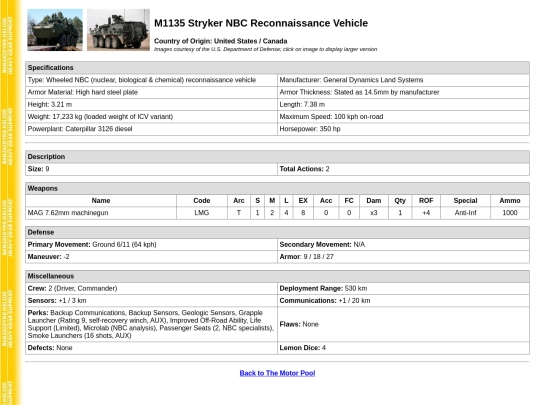Click the Height: 3.21 m cell
Image resolution: width=540 pixels, height=405 pixels.
(x=151, y=104)
